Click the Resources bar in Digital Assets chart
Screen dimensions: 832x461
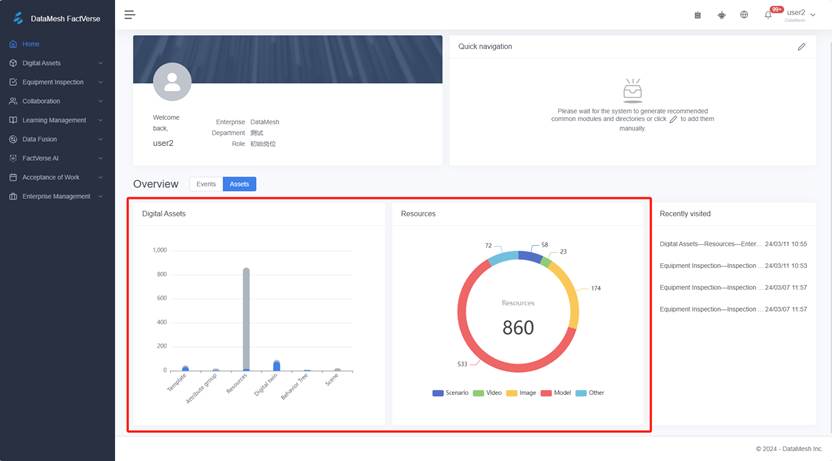[246, 318]
